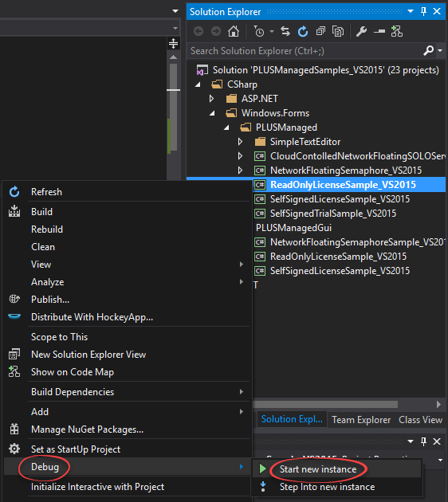Click the Solution Explorer horizontal scrollbar thumb
This screenshot has height=502, width=448.
326,404
